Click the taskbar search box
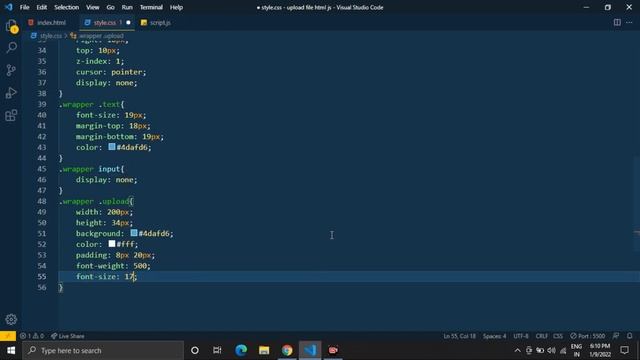The height and width of the screenshot is (360, 640). click(103, 350)
